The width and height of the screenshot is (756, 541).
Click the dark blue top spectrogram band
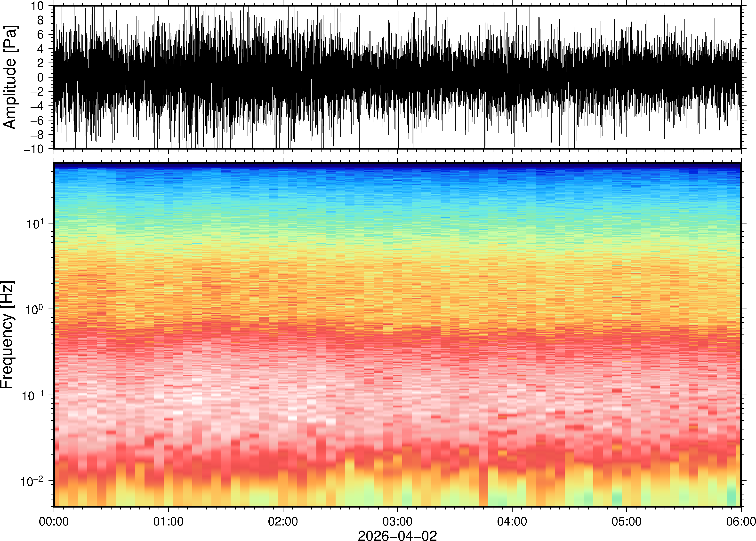tap(397, 165)
